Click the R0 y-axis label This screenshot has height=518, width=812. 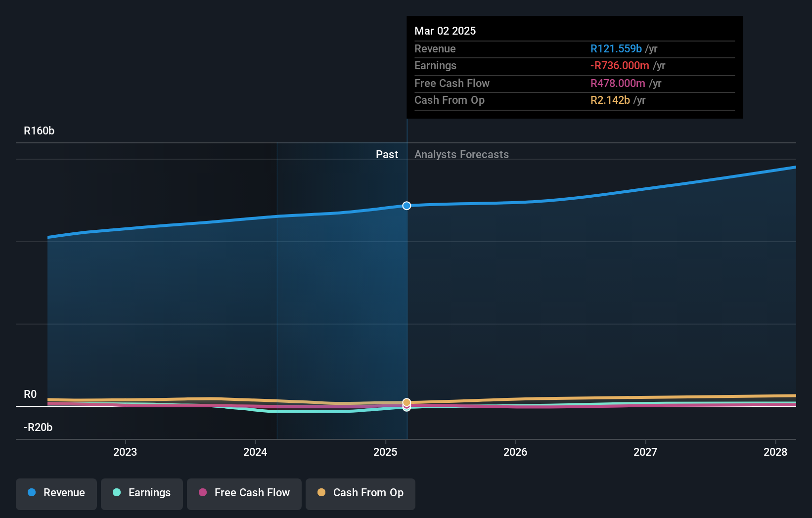[30, 394]
